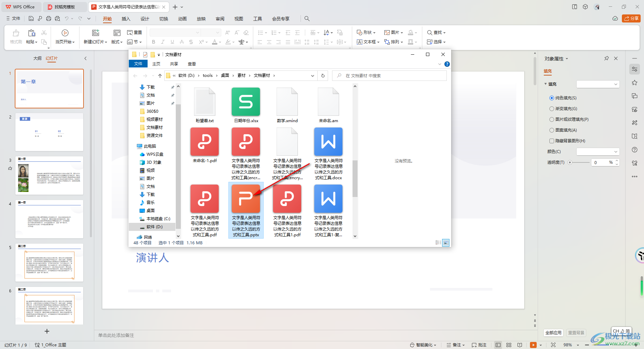This screenshot has width=644, height=349.
Task: Click the Text Box tool
Action: point(368,42)
